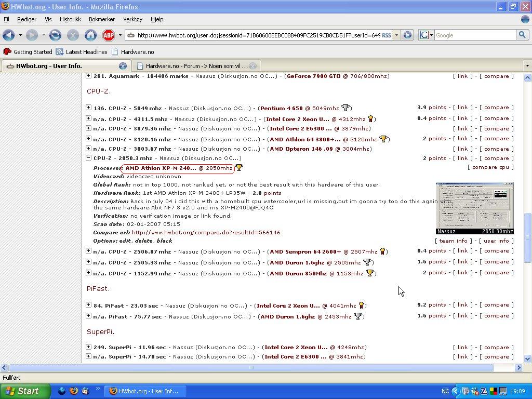The width and height of the screenshot is (532, 399).
Task: Click the Go button beside address bar
Action: click(x=408, y=35)
